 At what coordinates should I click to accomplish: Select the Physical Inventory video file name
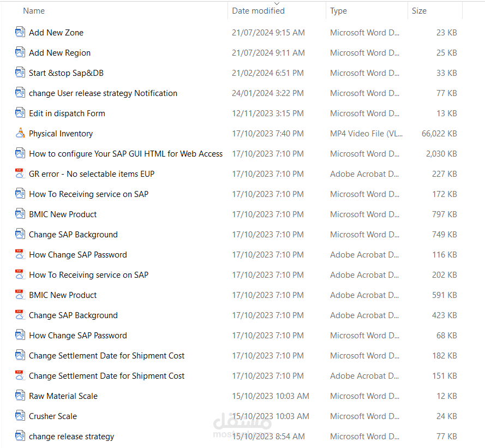click(61, 133)
